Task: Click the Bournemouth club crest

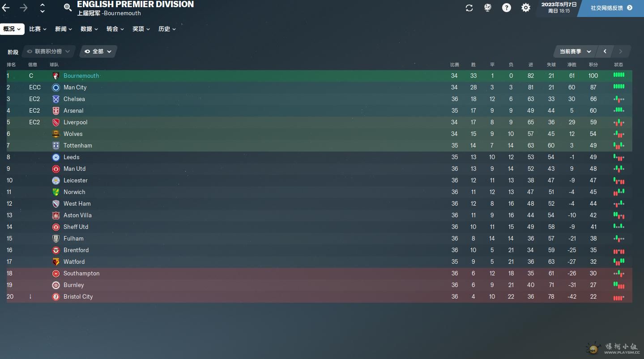Action: 56,76
